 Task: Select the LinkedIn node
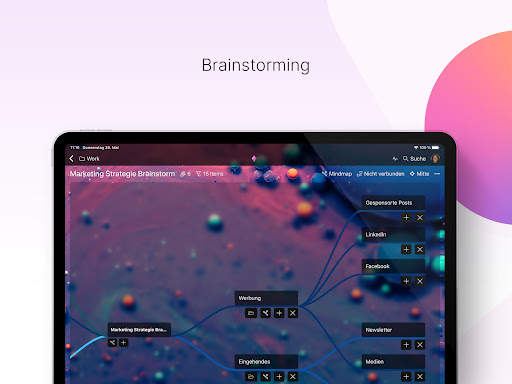tap(393, 234)
